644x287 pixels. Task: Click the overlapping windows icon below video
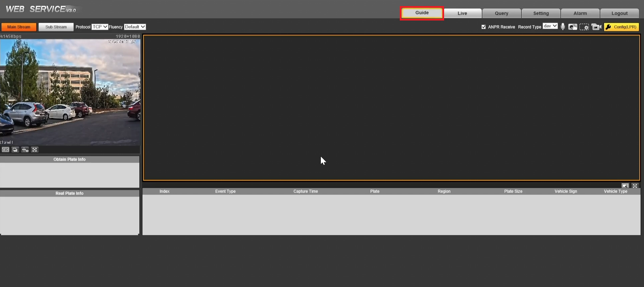click(x=15, y=150)
